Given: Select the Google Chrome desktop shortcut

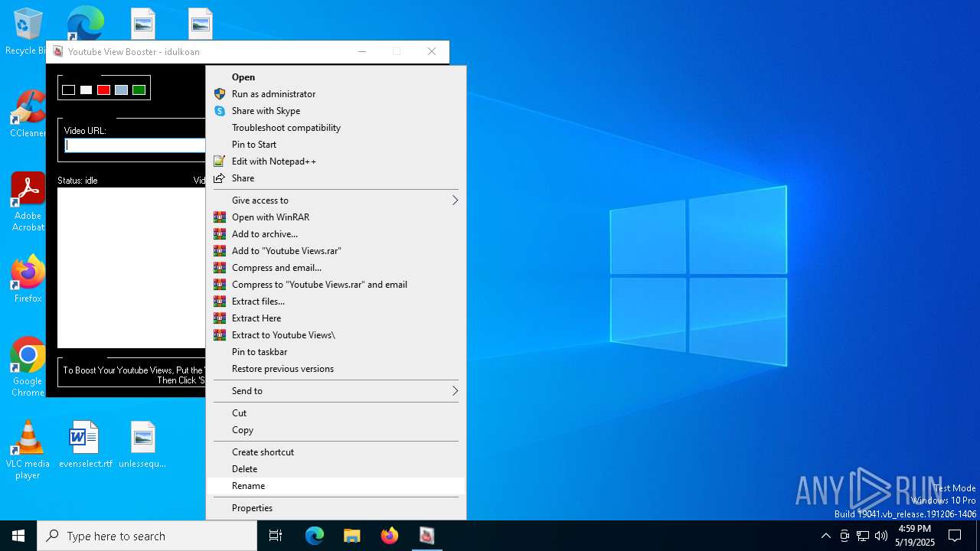Looking at the screenshot, I should [28, 367].
